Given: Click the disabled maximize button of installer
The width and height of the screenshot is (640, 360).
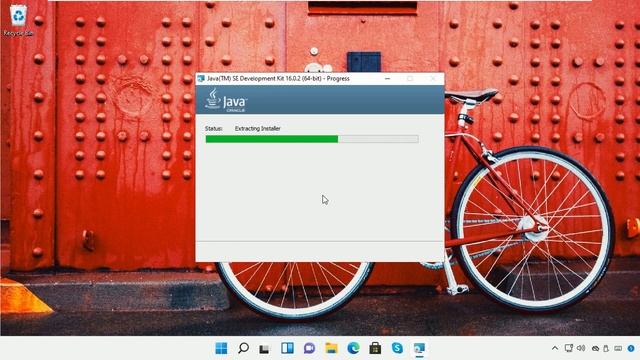Looking at the screenshot, I should [x=410, y=78].
